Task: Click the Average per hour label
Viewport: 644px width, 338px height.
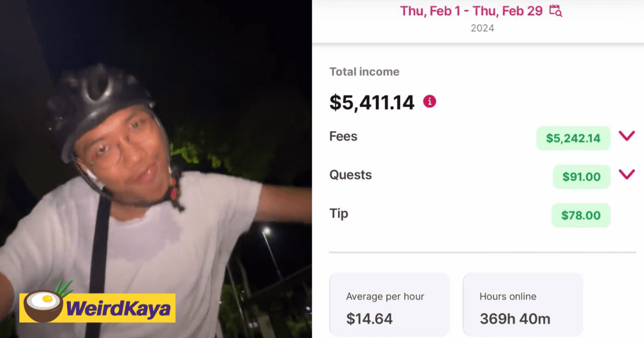Action: pos(385,296)
